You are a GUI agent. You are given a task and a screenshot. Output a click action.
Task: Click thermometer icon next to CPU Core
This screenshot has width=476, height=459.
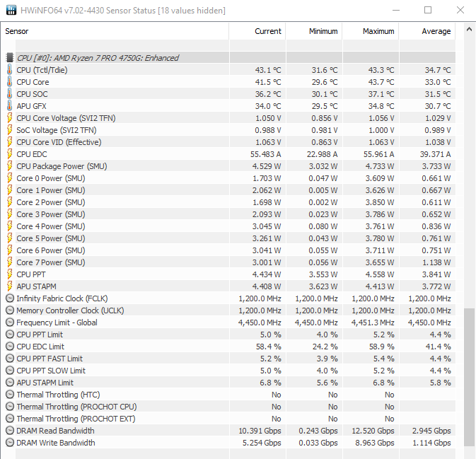pyautogui.click(x=10, y=81)
